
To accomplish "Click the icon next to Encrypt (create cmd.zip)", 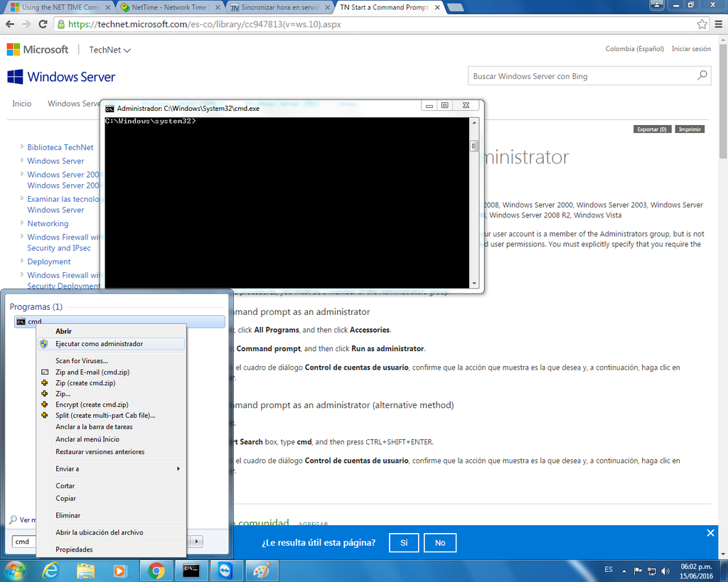I will (x=45, y=405).
